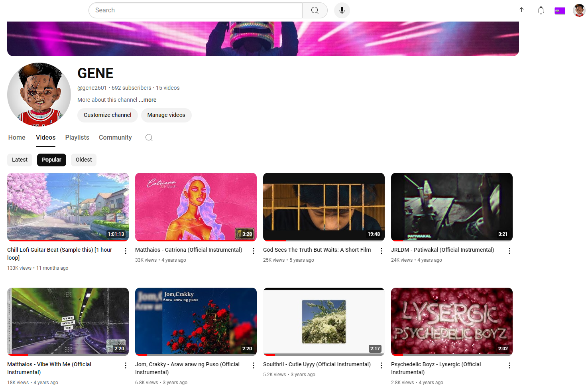The height and width of the screenshot is (391, 588).
Task: Click the 2.8K views metadata
Action: click(x=403, y=383)
